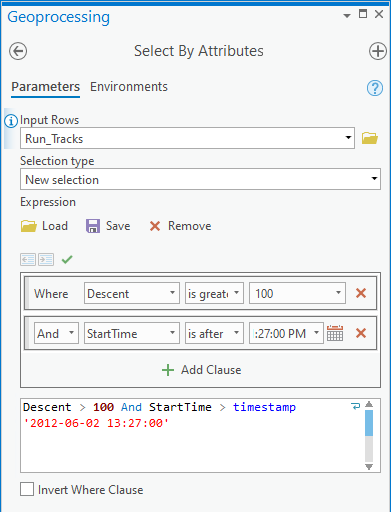
Task: Click the Load button label
Action: click(55, 226)
